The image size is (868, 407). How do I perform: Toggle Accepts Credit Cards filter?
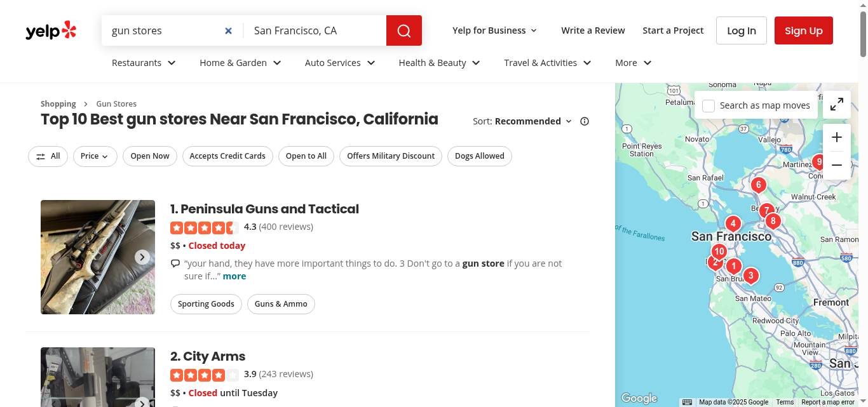click(x=227, y=156)
